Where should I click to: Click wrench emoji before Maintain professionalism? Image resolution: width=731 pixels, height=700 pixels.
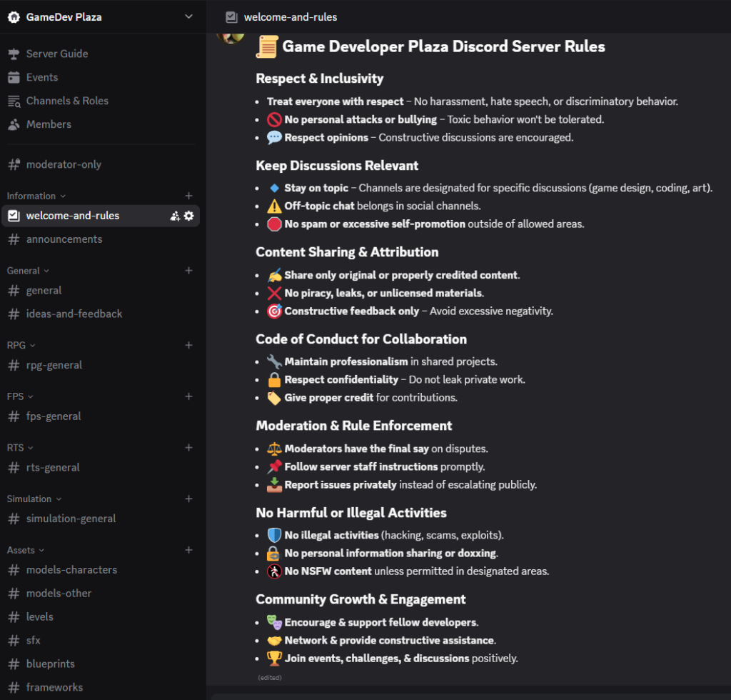point(274,362)
